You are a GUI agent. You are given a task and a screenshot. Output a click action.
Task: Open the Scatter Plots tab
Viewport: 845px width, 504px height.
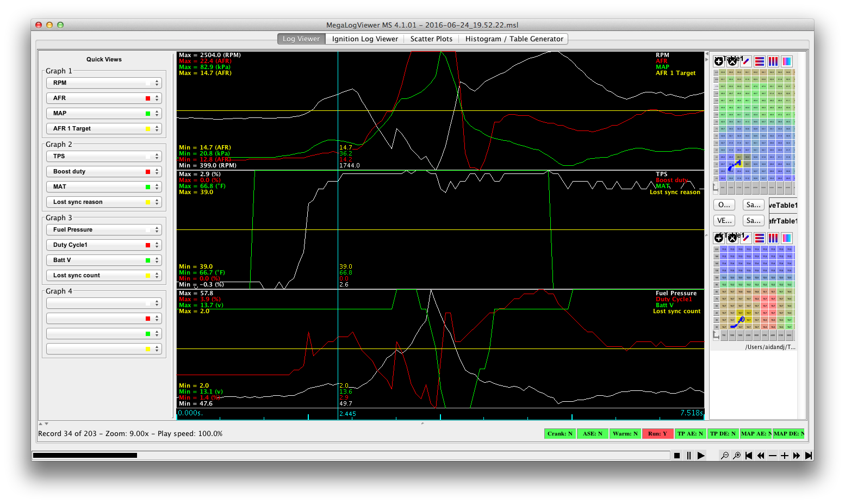tap(431, 39)
